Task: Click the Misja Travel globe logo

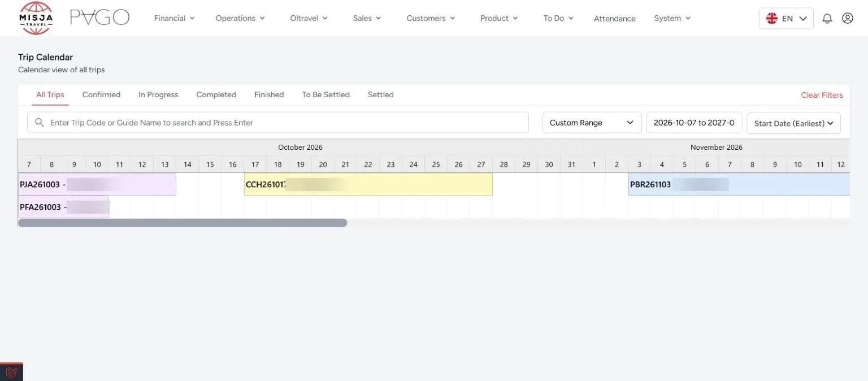Action: click(36, 18)
